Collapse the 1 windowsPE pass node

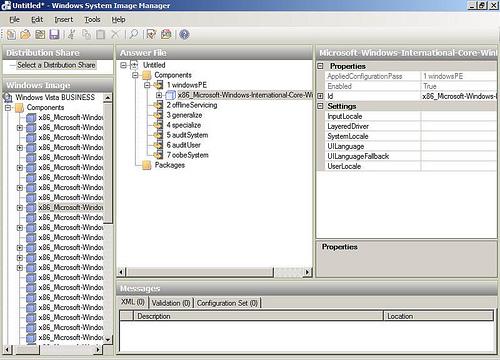point(147,85)
